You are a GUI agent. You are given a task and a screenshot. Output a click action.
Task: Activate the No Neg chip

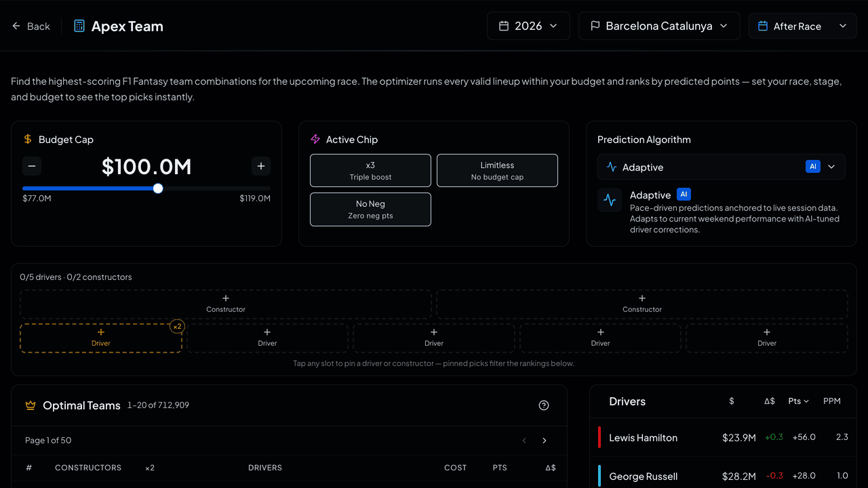pos(370,209)
